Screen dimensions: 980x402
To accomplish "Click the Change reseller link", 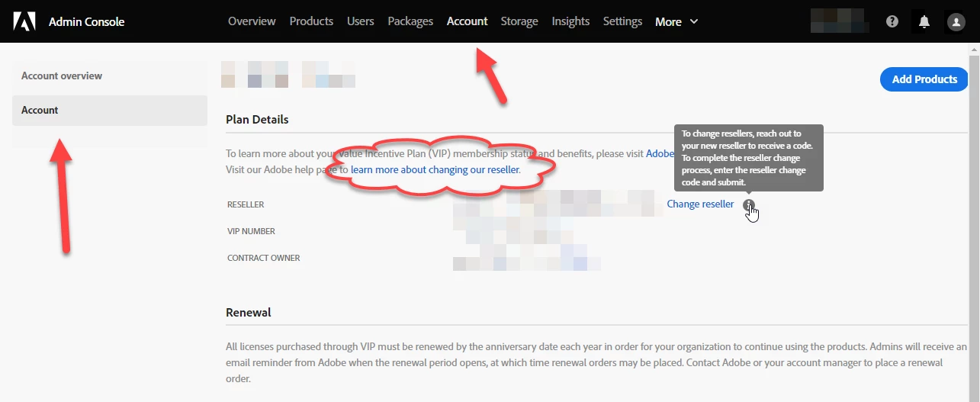I will pos(700,204).
